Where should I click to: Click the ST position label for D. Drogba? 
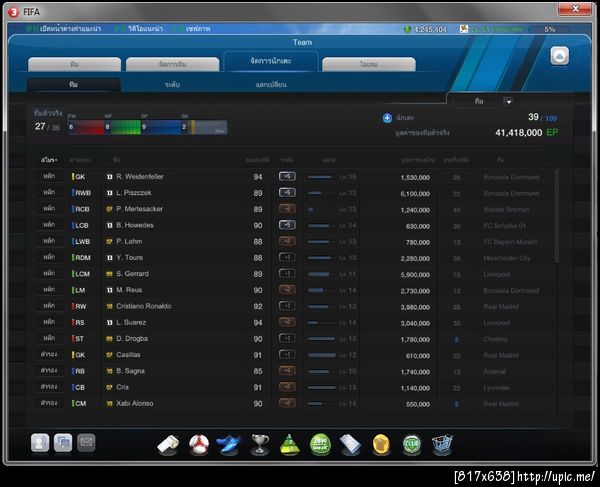tap(80, 339)
